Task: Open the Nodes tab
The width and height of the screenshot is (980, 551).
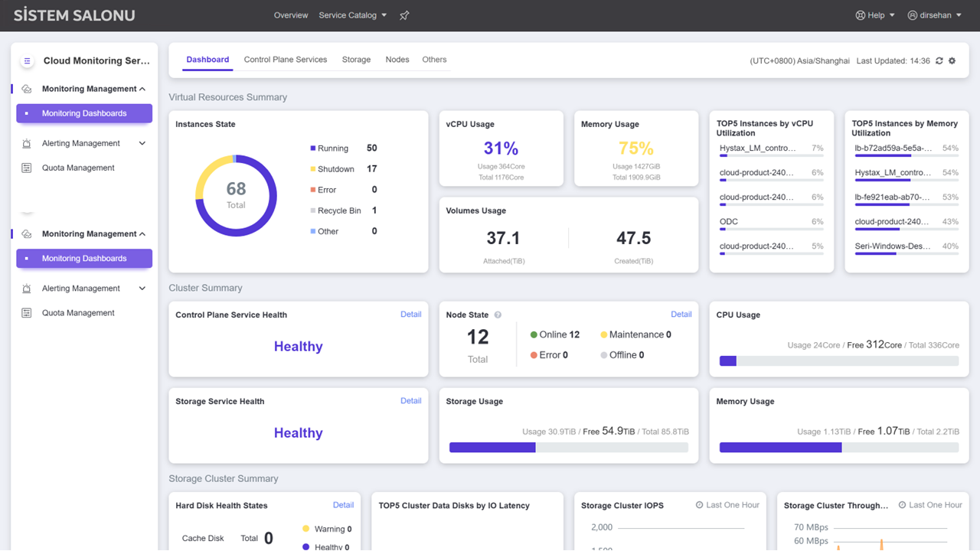Action: [397, 60]
